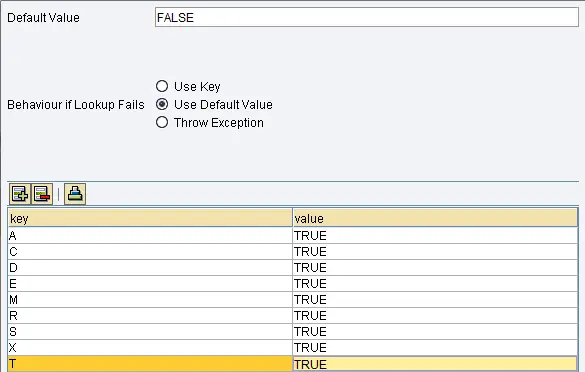The width and height of the screenshot is (585, 372).
Task: Click the highlighted key cell T
Action: (x=150, y=364)
